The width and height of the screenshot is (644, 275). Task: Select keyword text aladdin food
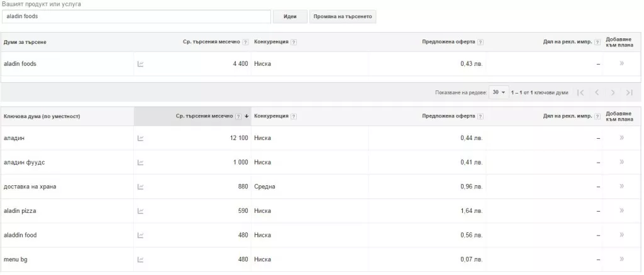20,235
